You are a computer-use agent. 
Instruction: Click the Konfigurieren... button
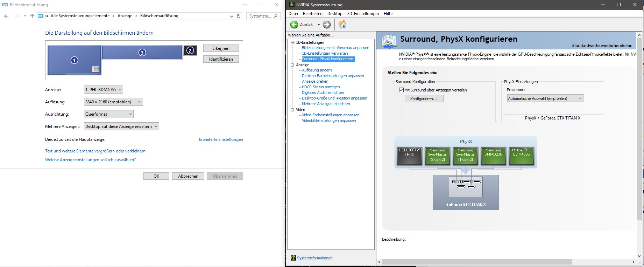(424, 99)
